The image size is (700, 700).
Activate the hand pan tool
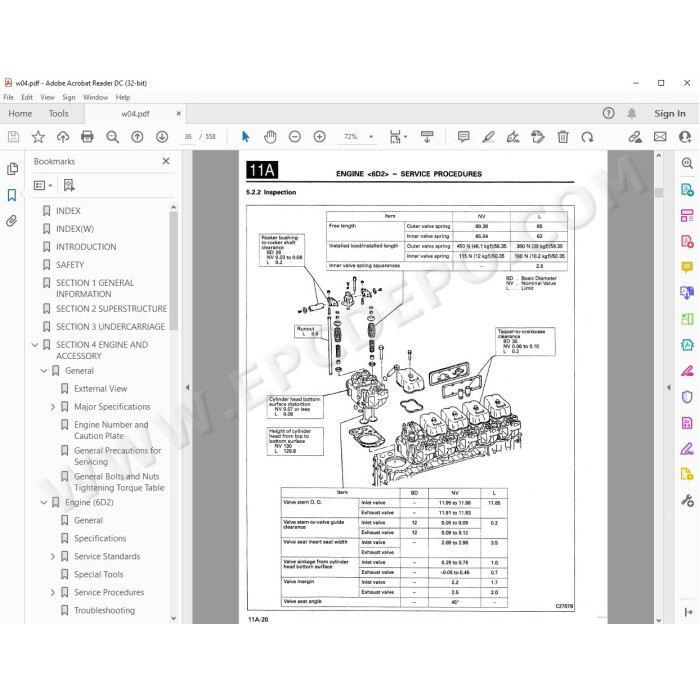coord(270,137)
